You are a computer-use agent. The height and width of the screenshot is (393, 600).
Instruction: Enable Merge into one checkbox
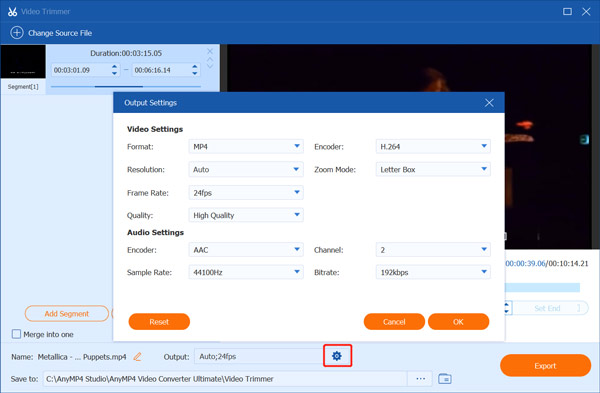click(16, 334)
